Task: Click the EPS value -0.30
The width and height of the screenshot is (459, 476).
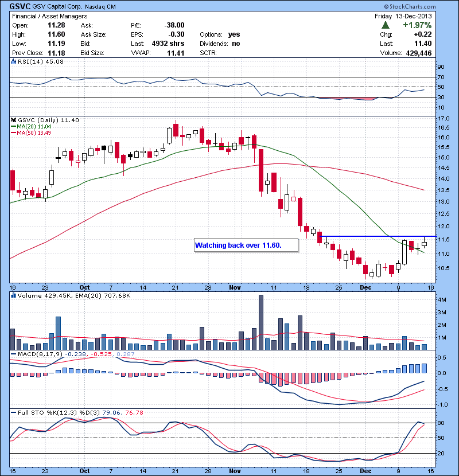Action: click(176, 34)
